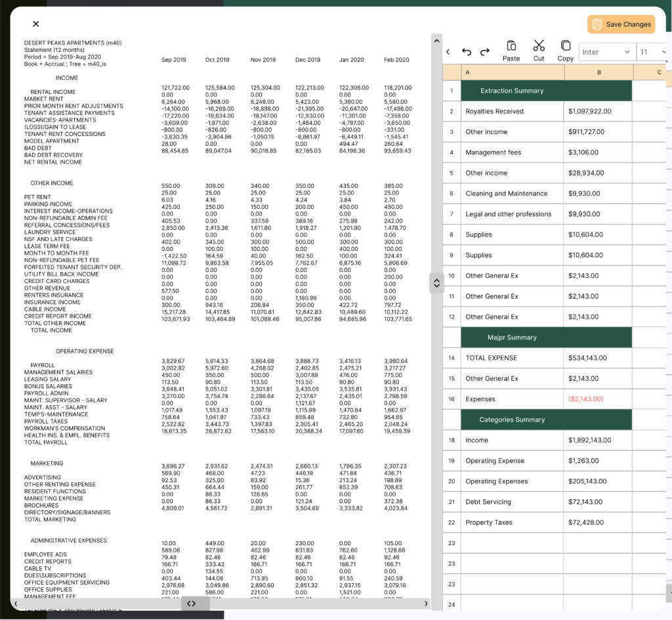Select the Categories Summary header cell
Screen dimensions: 672x620
tap(547, 420)
